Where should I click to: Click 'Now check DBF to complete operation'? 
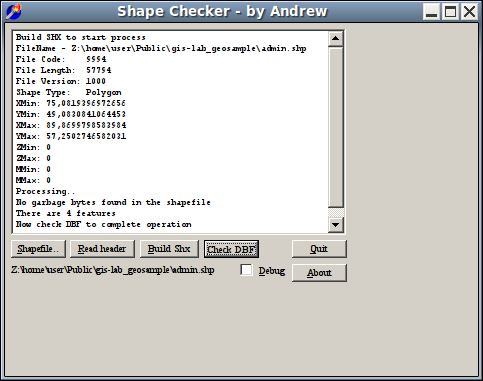coord(104,224)
